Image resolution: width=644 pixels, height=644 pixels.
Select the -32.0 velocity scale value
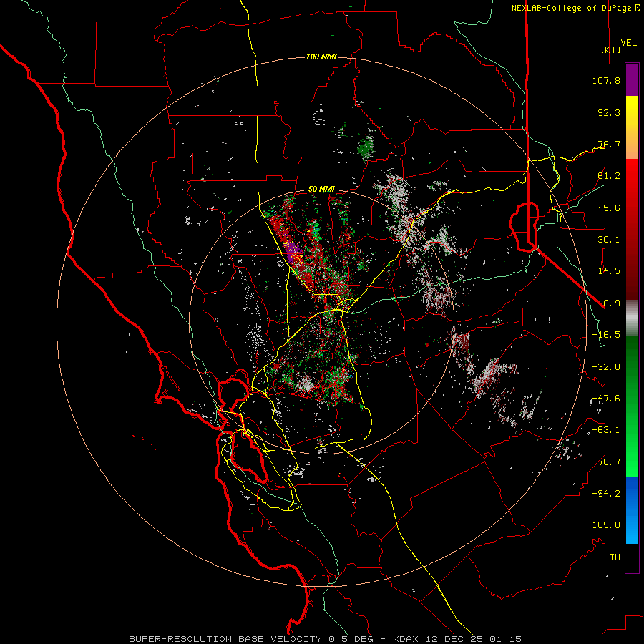[x=606, y=367]
